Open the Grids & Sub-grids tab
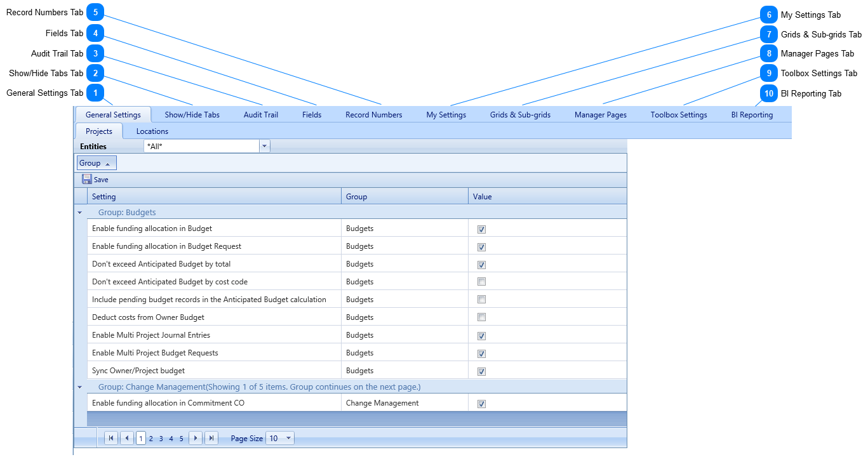Screen dimensions: 868x457 [520, 115]
